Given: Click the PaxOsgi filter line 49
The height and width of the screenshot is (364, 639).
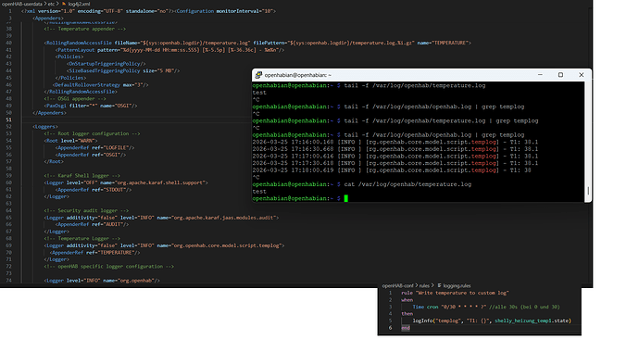Looking at the screenshot, I should coord(91,106).
